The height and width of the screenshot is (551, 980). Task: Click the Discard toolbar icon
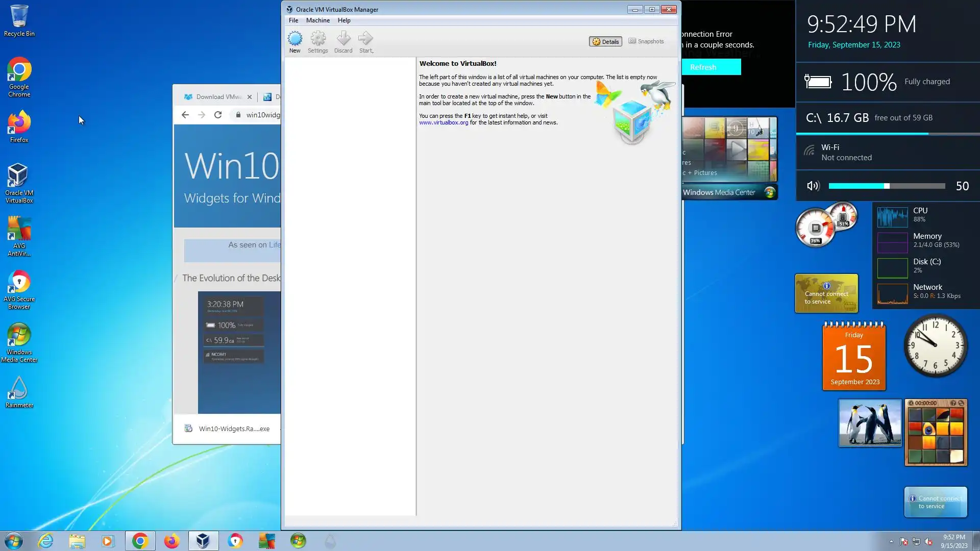tap(343, 39)
